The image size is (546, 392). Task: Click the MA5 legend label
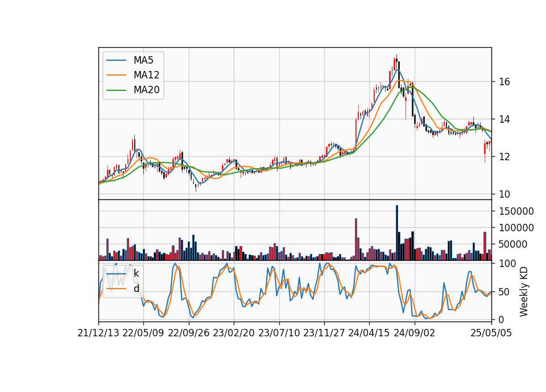point(143,60)
